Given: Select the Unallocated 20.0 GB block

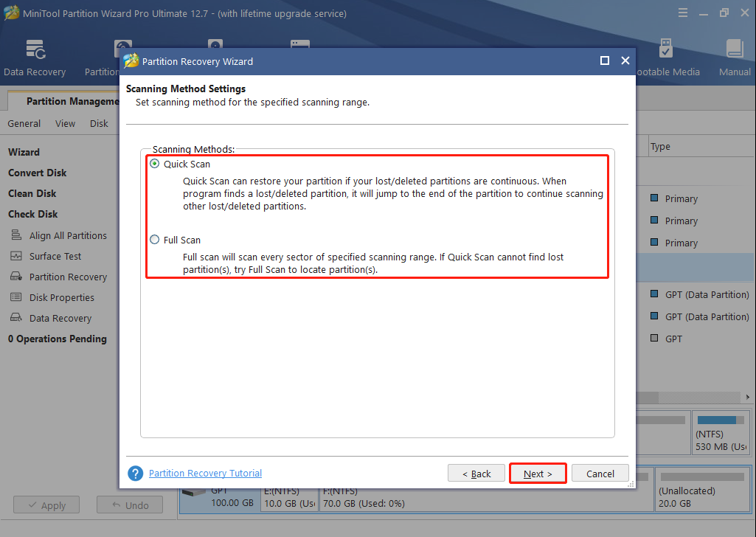Looking at the screenshot, I should 702,489.
